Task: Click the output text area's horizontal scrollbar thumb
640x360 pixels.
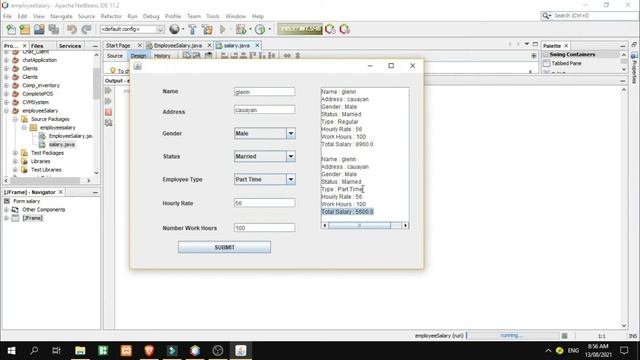Action: [359, 225]
